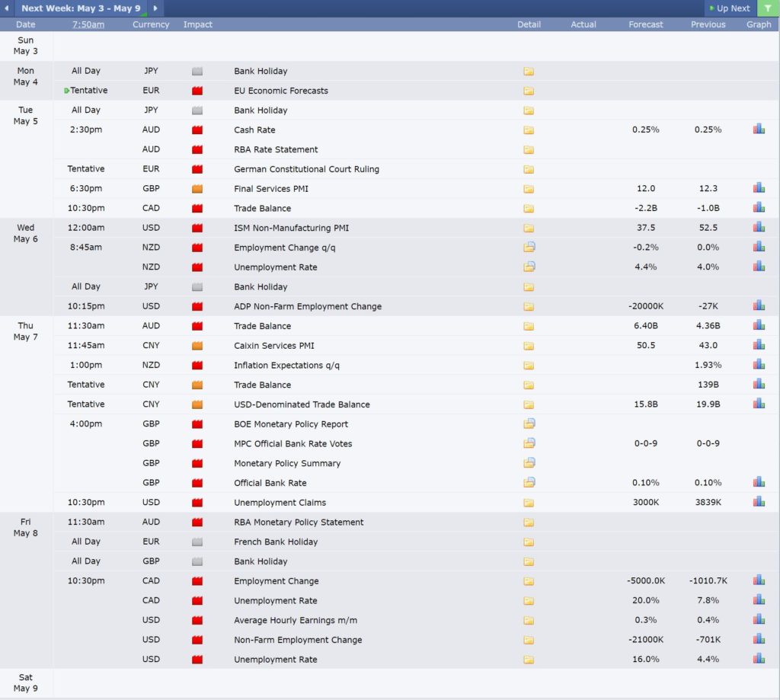Open detail folder for Caixin Services PMI
The height and width of the screenshot is (700, 780).
point(529,346)
